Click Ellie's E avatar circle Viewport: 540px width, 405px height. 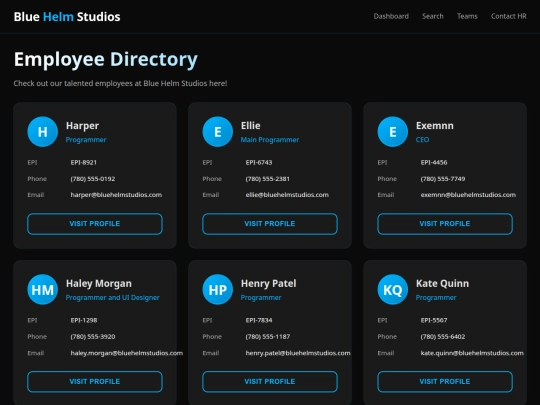point(217,132)
